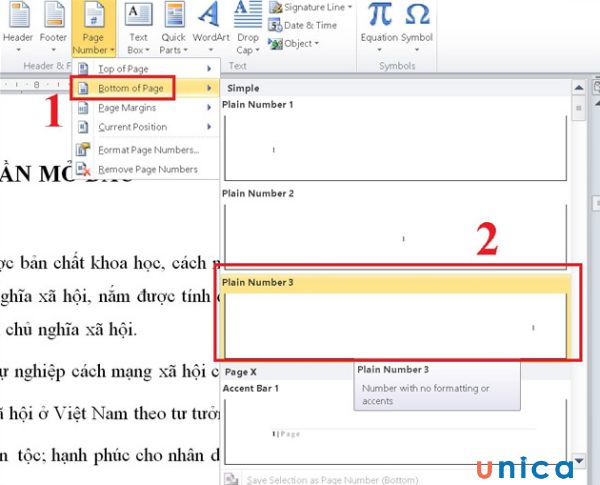Insert a Text Box from ribbon
The height and width of the screenshot is (485, 600).
[x=138, y=28]
